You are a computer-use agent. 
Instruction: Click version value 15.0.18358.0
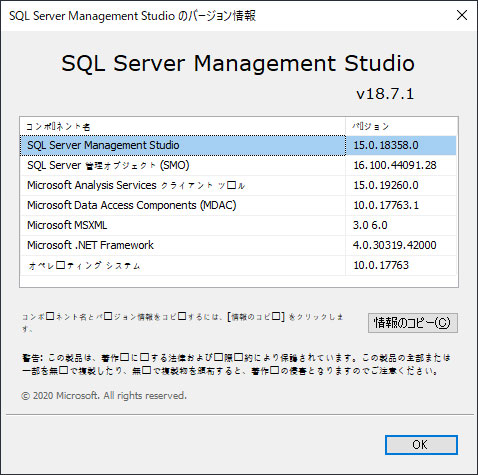point(386,145)
